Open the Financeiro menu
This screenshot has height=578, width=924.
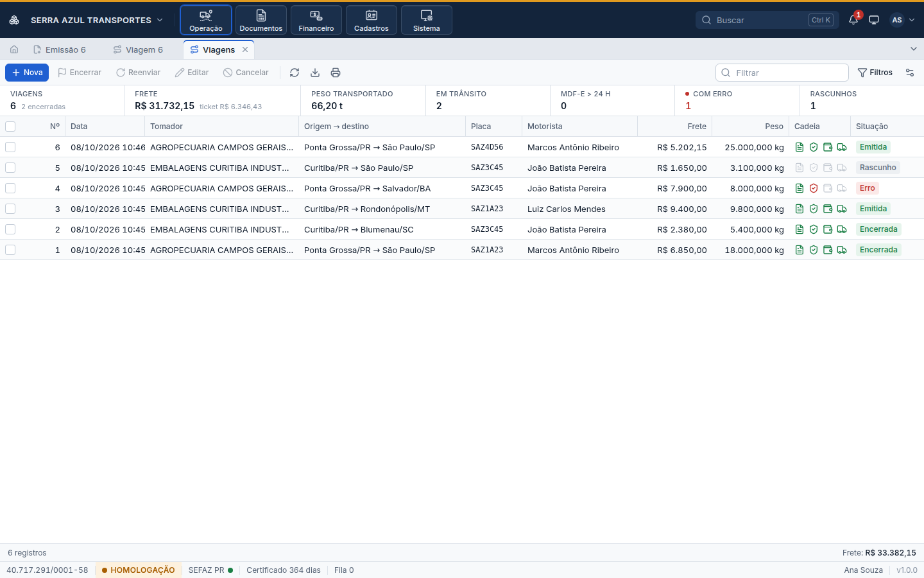click(316, 20)
